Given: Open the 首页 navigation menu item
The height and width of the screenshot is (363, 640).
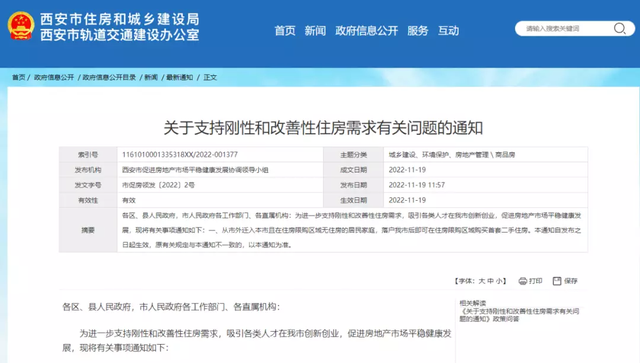Looking at the screenshot, I should 285,31.
